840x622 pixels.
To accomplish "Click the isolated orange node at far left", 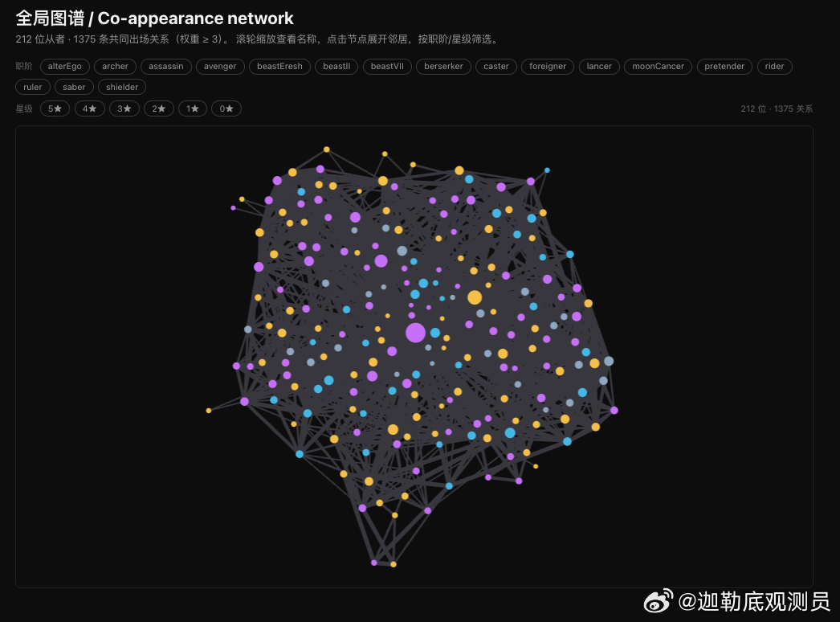I will click(x=208, y=411).
